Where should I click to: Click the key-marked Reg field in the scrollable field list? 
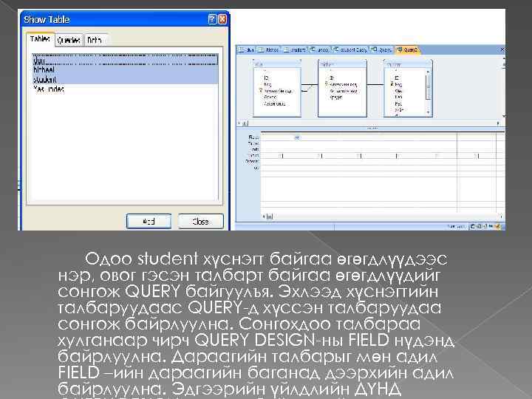click(x=397, y=84)
